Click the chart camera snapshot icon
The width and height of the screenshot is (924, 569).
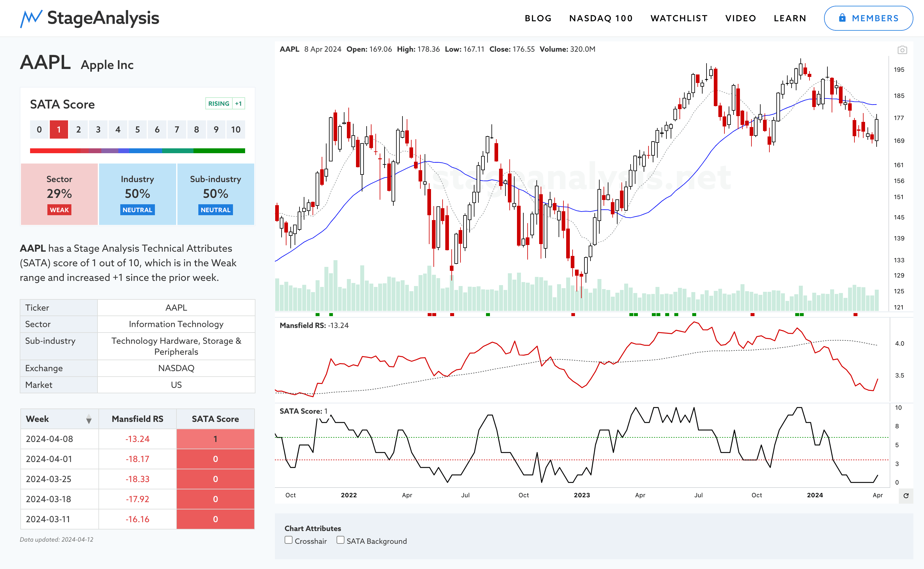click(902, 50)
